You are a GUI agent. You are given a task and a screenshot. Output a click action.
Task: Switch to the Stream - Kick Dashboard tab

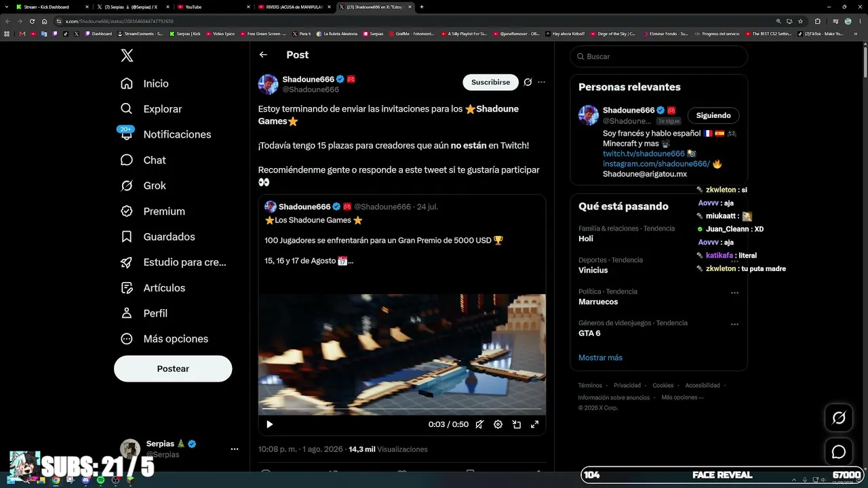tap(52, 7)
